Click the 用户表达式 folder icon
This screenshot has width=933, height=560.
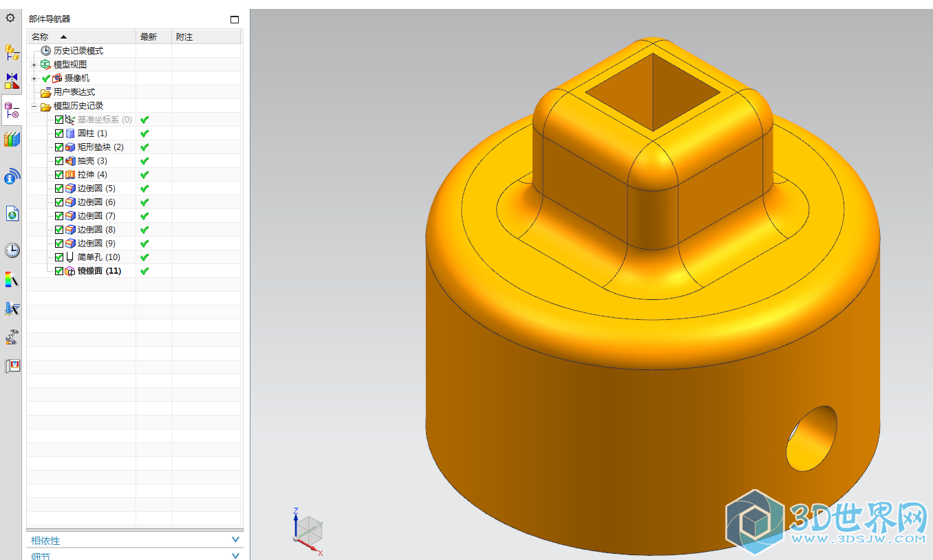tap(45, 92)
